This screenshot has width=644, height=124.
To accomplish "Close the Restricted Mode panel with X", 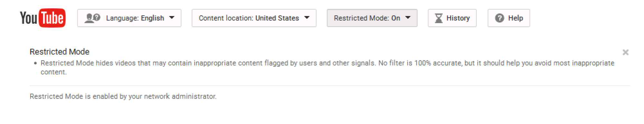I will [625, 52].
